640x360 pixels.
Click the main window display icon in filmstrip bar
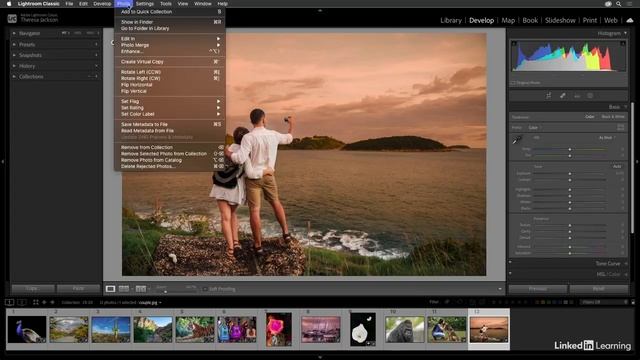pyautogui.click(x=10, y=302)
